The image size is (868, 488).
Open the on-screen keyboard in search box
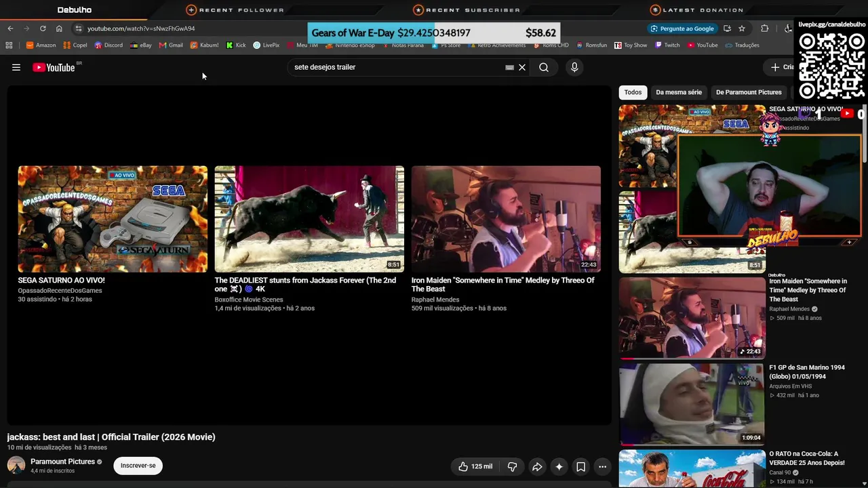tap(509, 67)
